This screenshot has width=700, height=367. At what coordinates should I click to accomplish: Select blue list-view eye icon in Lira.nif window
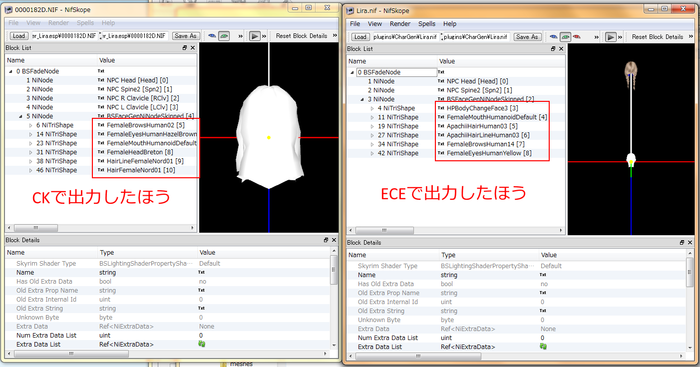pos(554,37)
